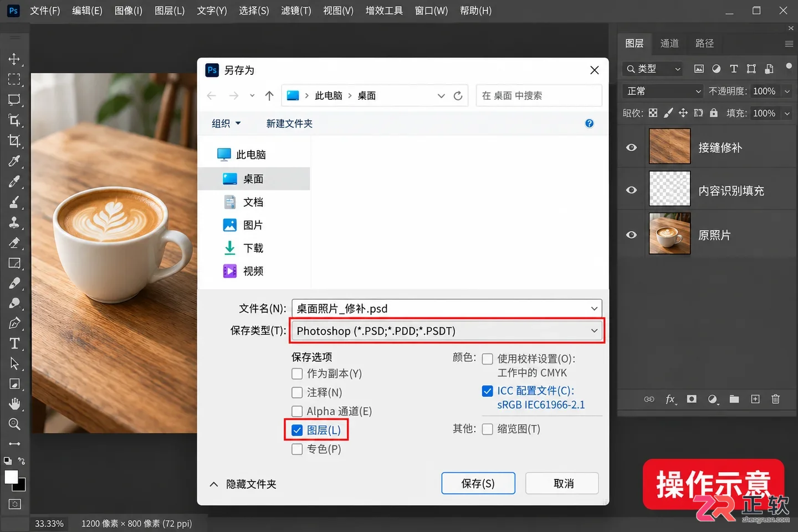The height and width of the screenshot is (532, 798).
Task: Select the Move tool
Action: pos(14,59)
